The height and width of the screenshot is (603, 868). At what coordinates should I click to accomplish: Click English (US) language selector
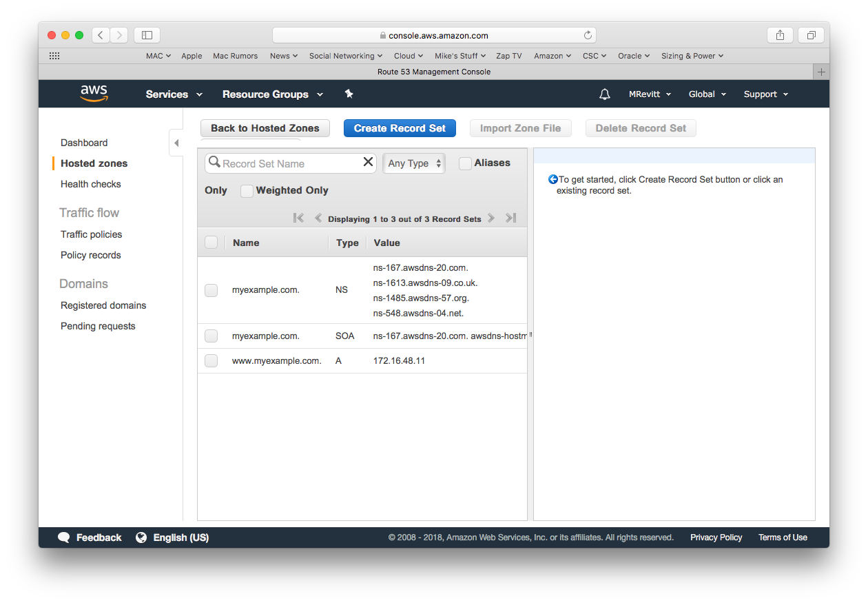pos(181,538)
